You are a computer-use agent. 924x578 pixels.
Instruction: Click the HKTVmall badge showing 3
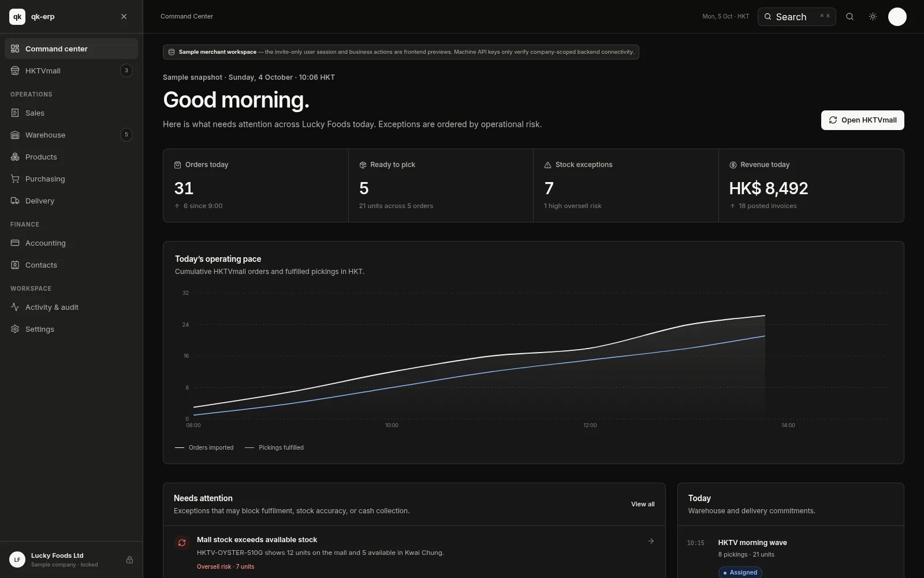[126, 71]
